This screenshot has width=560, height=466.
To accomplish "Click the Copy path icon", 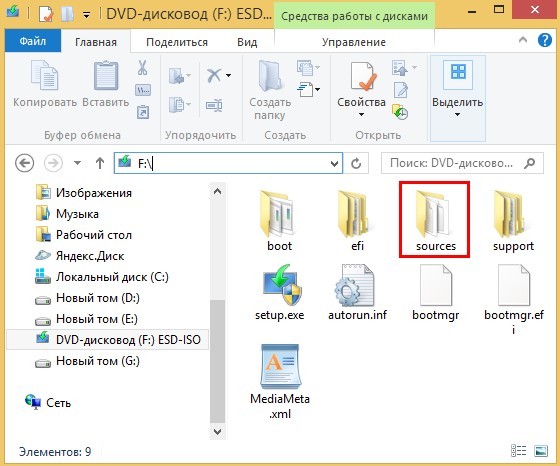I will coord(143,90).
